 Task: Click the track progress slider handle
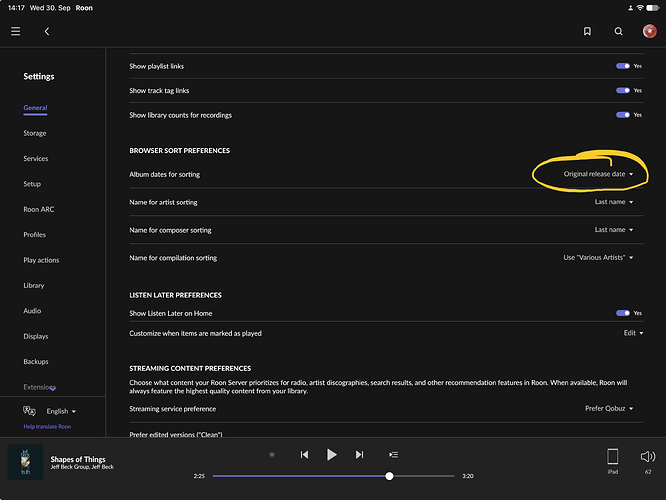point(389,476)
